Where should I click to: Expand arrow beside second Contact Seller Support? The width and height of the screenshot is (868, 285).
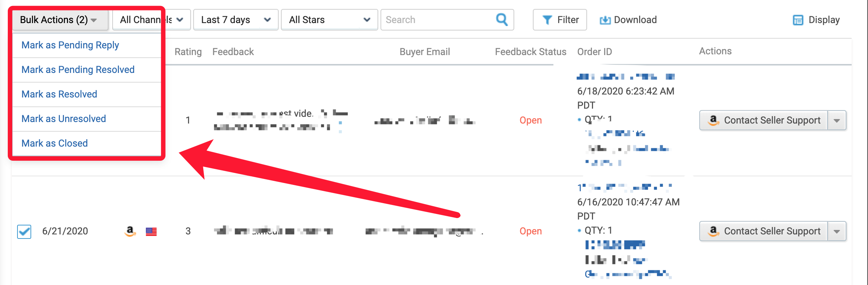(837, 231)
